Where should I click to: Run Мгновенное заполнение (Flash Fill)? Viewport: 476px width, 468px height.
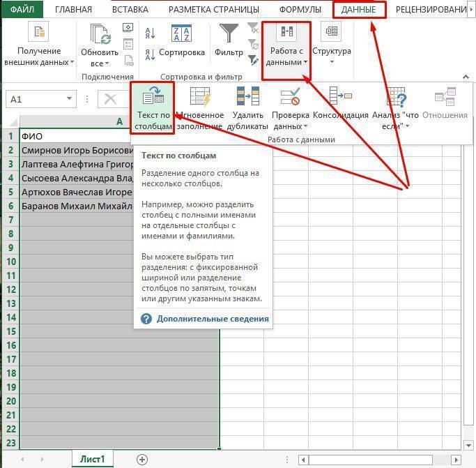click(x=200, y=98)
